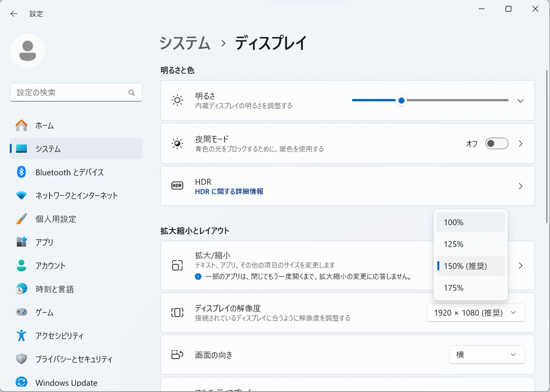Select 150% (推奨) scale option
This screenshot has width=550, height=392.
471,266
